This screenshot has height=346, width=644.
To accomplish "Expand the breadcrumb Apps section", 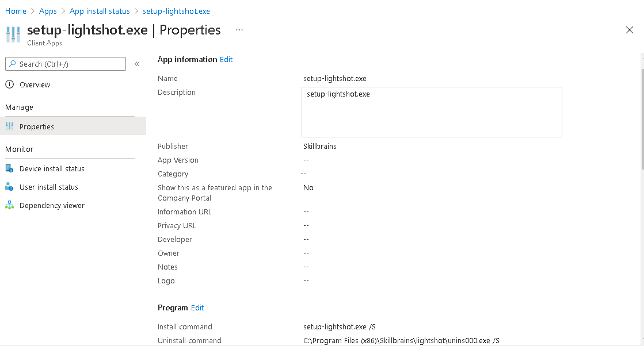I will 48,11.
